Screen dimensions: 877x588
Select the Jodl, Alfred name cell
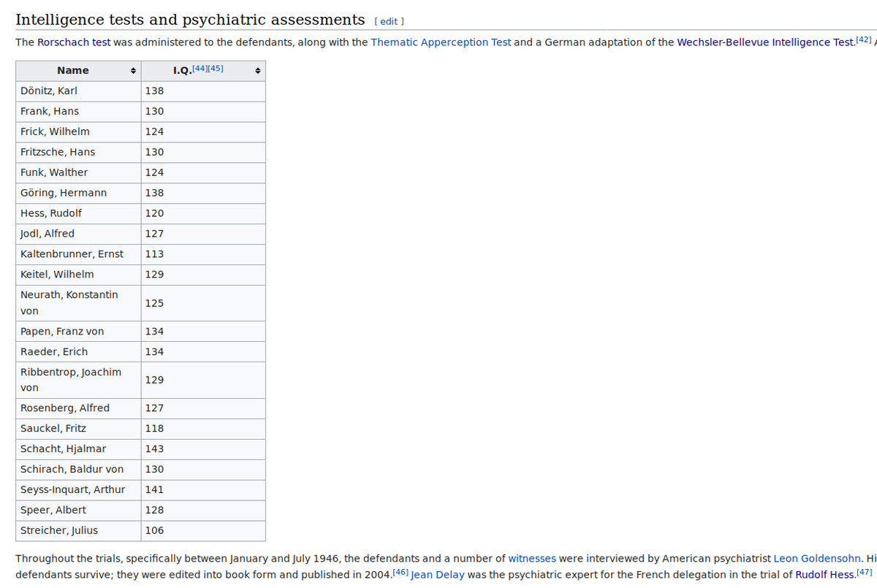[78, 234]
